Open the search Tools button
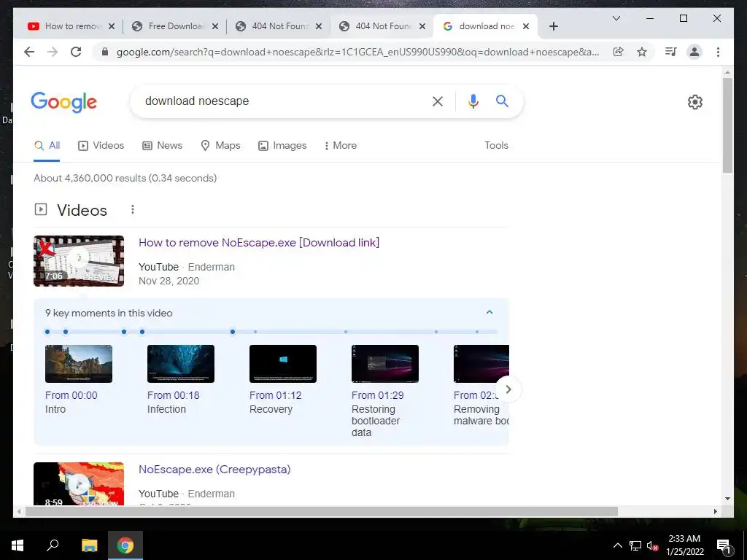 [496, 146]
